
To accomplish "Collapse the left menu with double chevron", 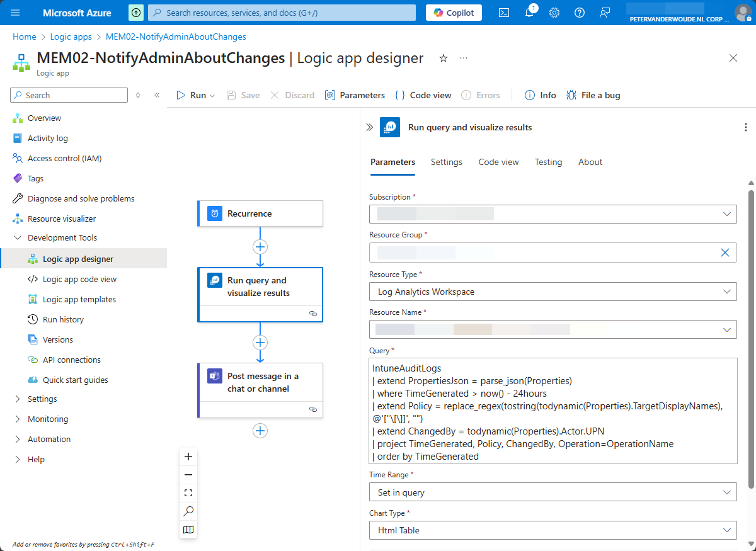I will point(157,95).
